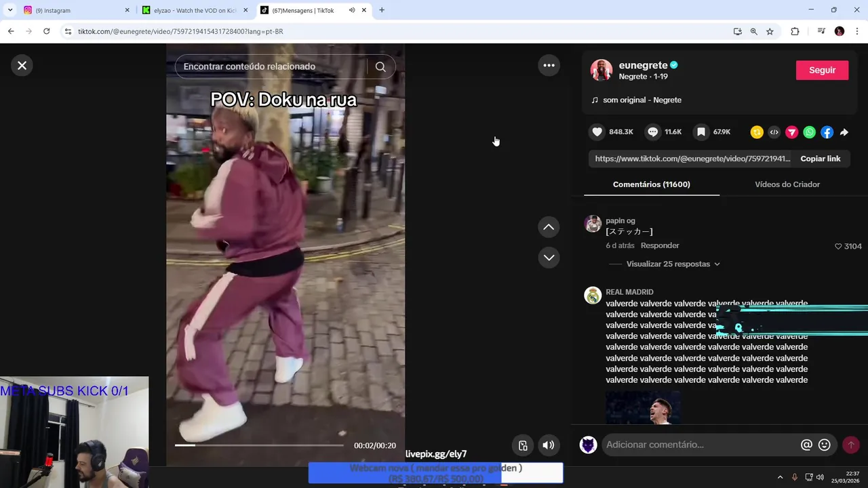Bookmark this page with the star
Viewport: 868px width, 488px height.
(770, 31)
